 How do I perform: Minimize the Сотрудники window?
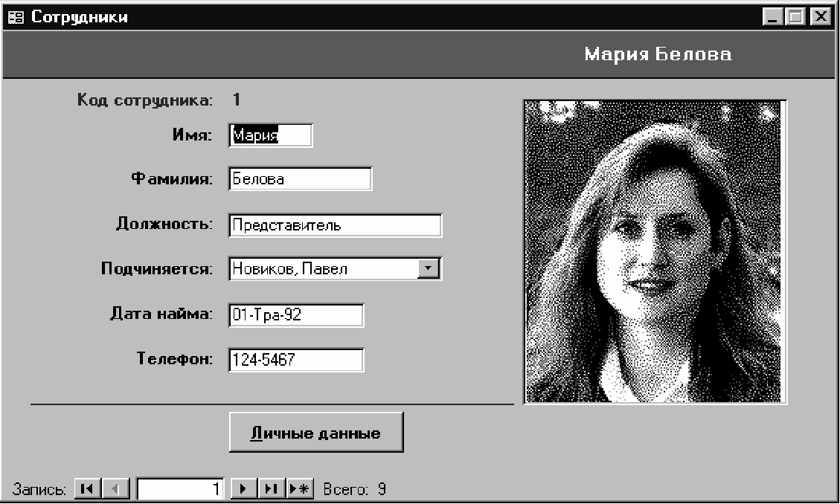tap(772, 17)
